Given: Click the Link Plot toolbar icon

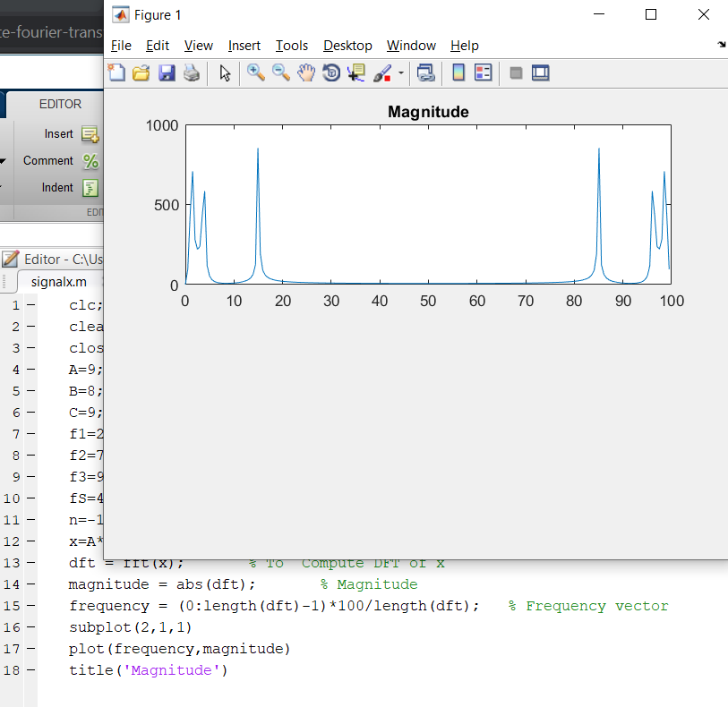Looking at the screenshot, I should (426, 73).
